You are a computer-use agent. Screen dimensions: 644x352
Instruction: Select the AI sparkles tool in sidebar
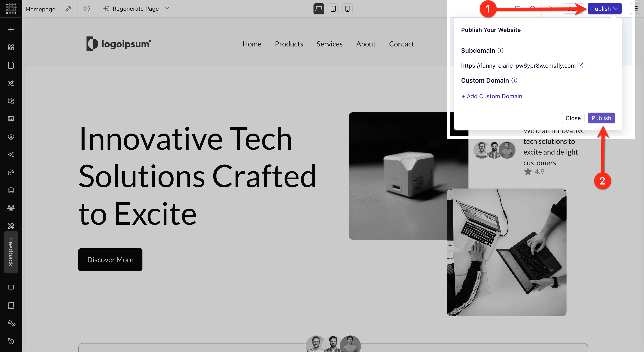click(11, 155)
